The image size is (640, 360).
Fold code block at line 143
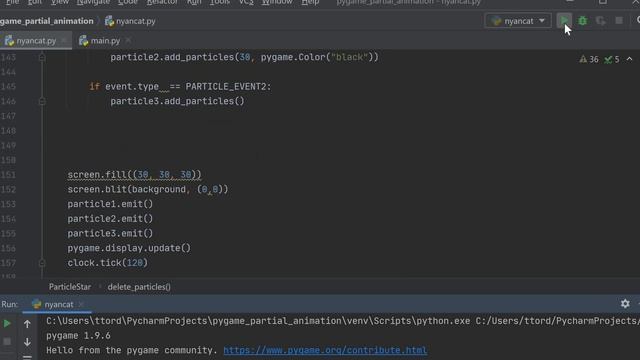pos(42,57)
